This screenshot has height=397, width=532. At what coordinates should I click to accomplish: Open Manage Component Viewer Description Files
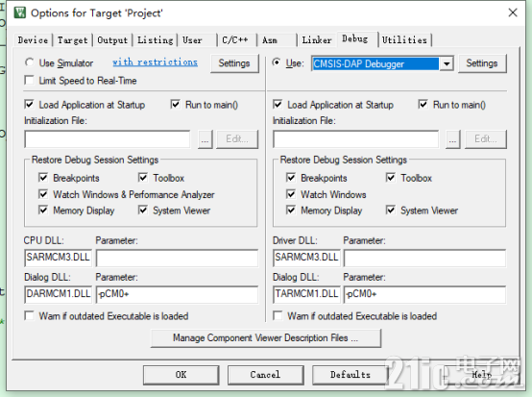click(266, 338)
